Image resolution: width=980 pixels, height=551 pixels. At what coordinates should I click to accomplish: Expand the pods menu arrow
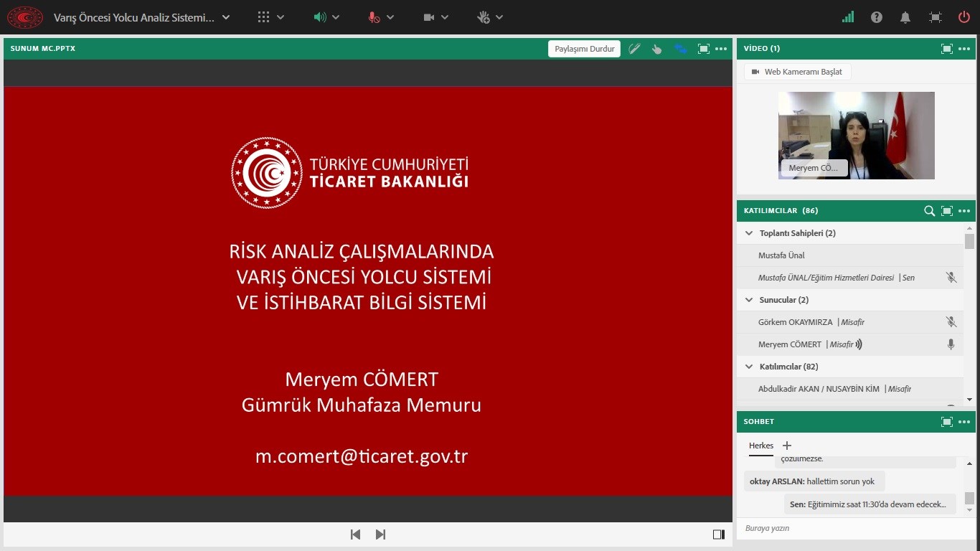tap(281, 17)
